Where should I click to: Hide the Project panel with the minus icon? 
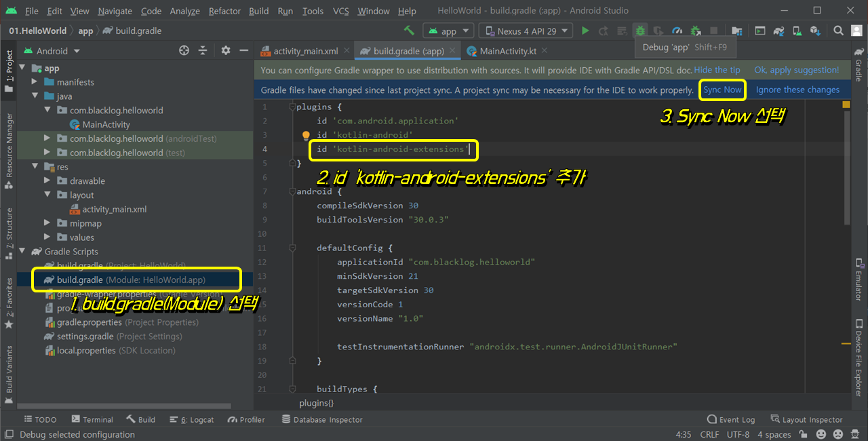coord(243,51)
